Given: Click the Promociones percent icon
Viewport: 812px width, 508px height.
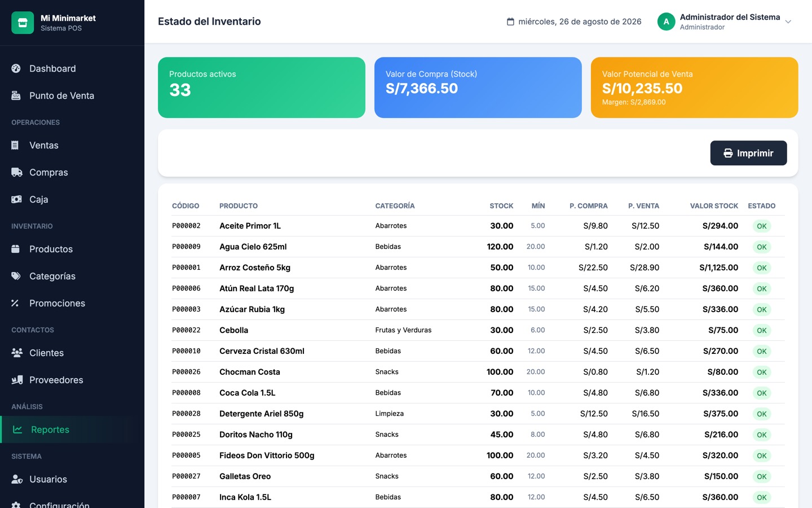Looking at the screenshot, I should click(x=15, y=303).
